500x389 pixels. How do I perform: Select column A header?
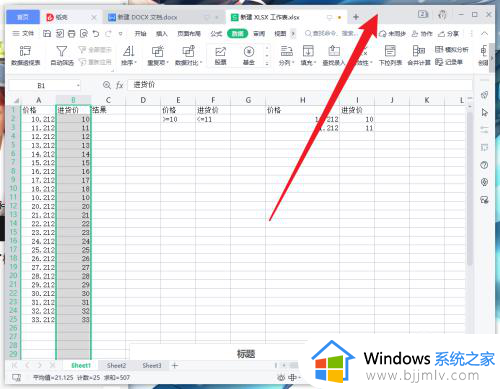point(38,100)
